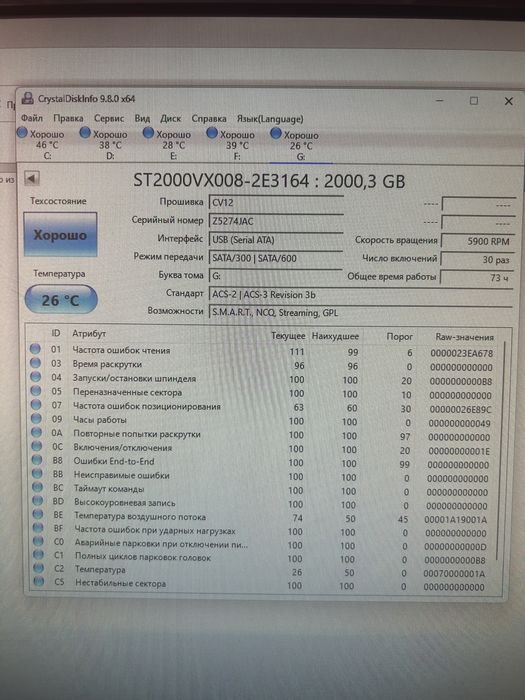
Task: Select row Переназначенные сектора
Action: (262, 393)
